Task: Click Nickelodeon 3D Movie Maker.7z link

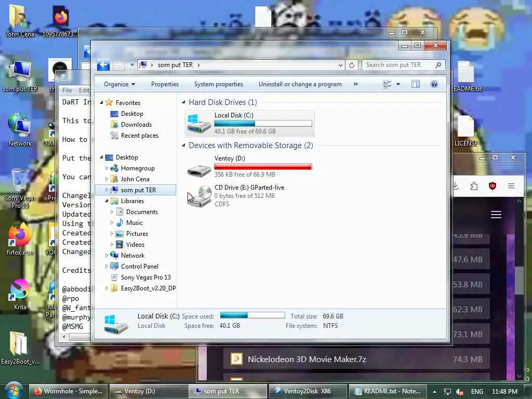Action: [x=307, y=359]
